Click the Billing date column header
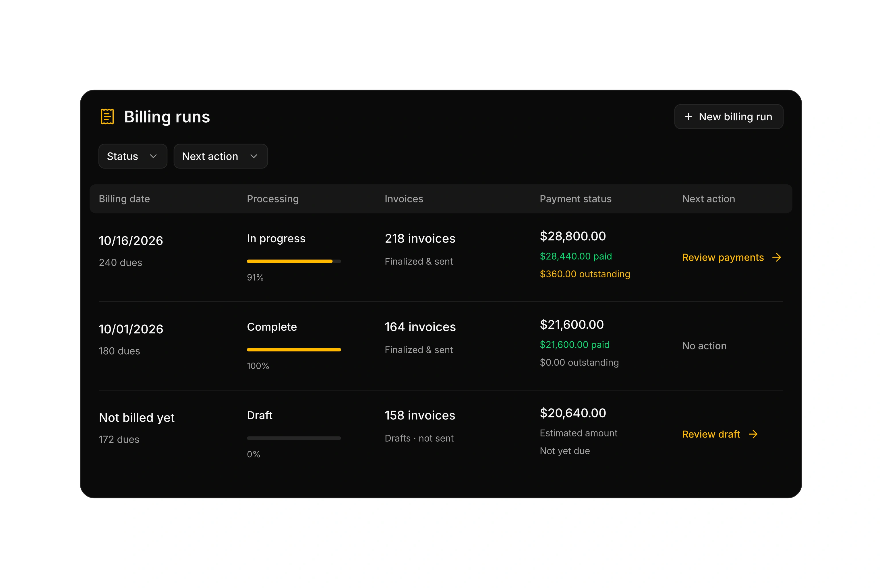The width and height of the screenshot is (882, 588). pyautogui.click(x=124, y=199)
